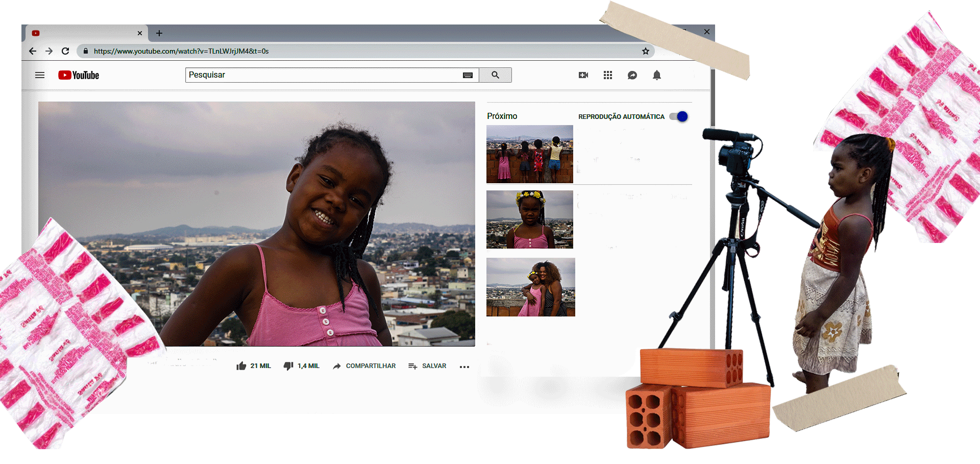Open thumbnail of woman hugging girl
Image resolution: width=980 pixels, height=464 pixels.
tap(531, 287)
